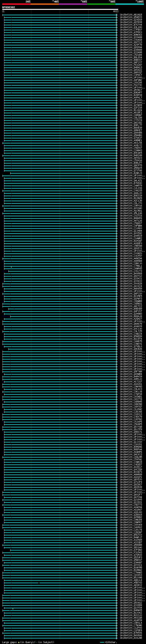Click label UniRef100_Q9ZT12

[131, 276]
